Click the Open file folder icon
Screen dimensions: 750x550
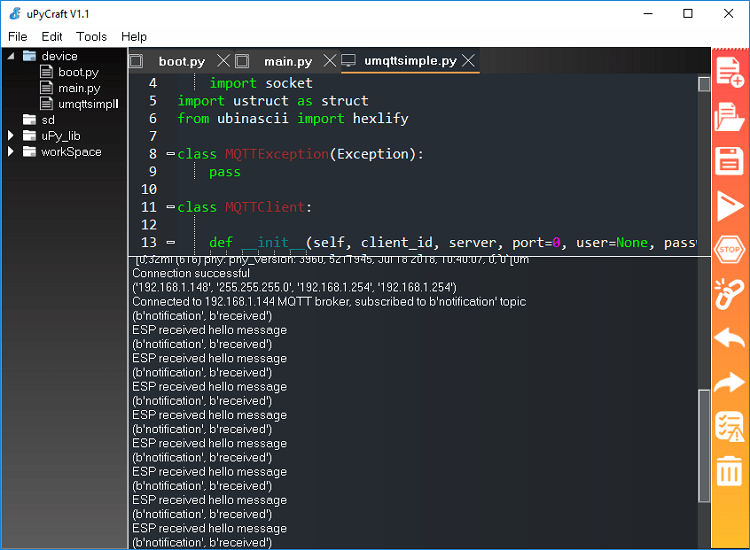(730, 117)
